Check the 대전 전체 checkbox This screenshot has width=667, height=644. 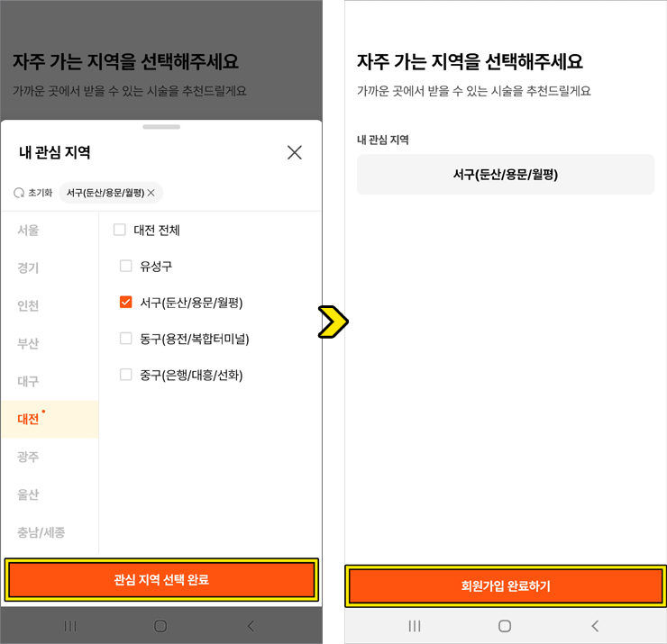[x=120, y=231]
